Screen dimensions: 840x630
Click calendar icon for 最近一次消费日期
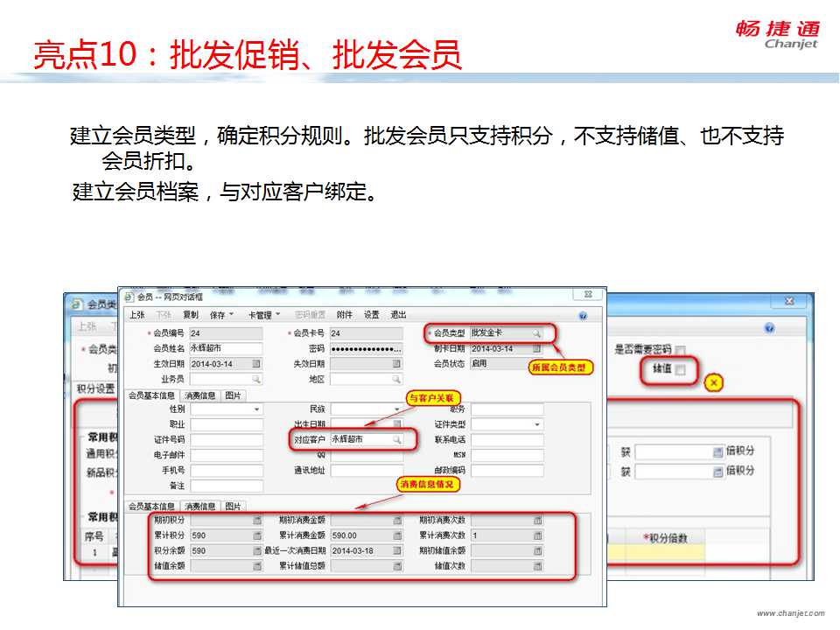396,550
